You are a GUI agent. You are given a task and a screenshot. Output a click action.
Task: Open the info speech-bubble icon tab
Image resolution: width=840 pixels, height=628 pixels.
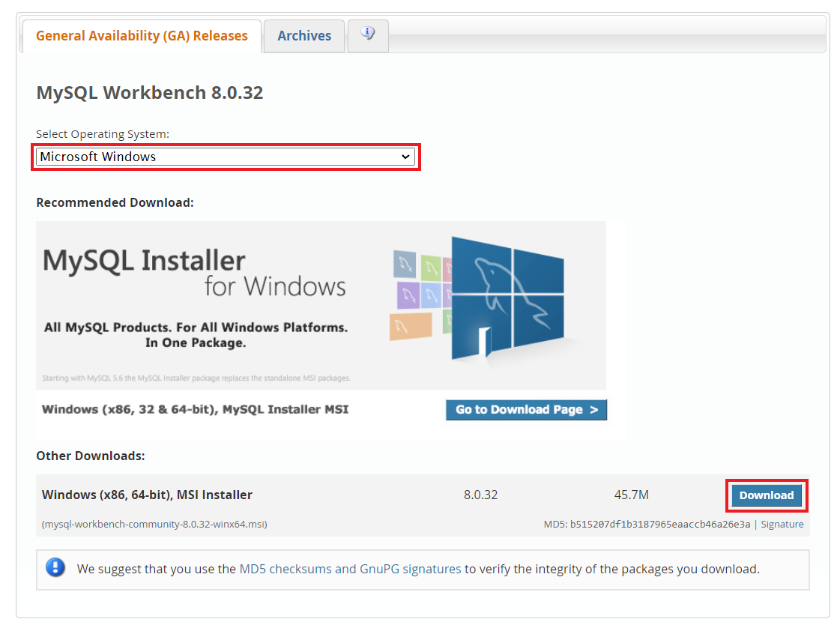367,34
